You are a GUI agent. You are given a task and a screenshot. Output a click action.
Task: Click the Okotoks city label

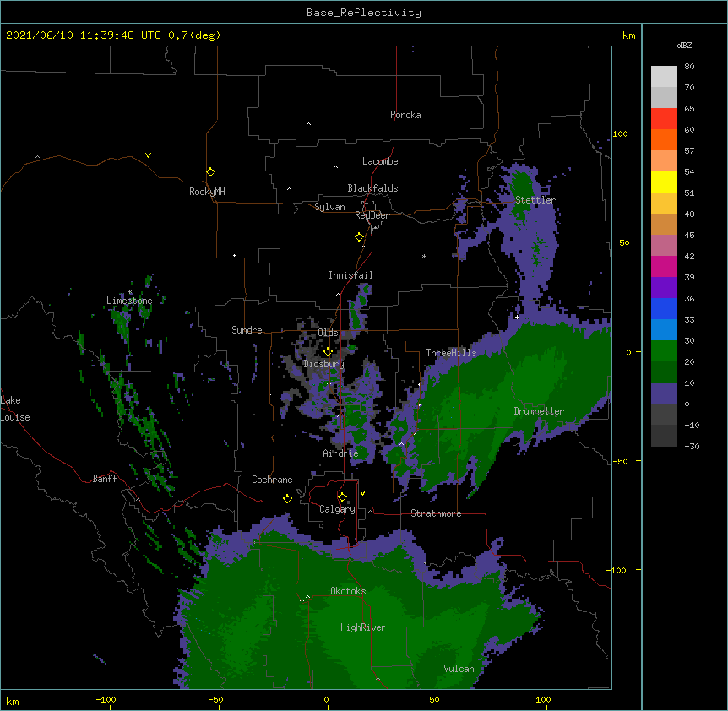tap(348, 591)
